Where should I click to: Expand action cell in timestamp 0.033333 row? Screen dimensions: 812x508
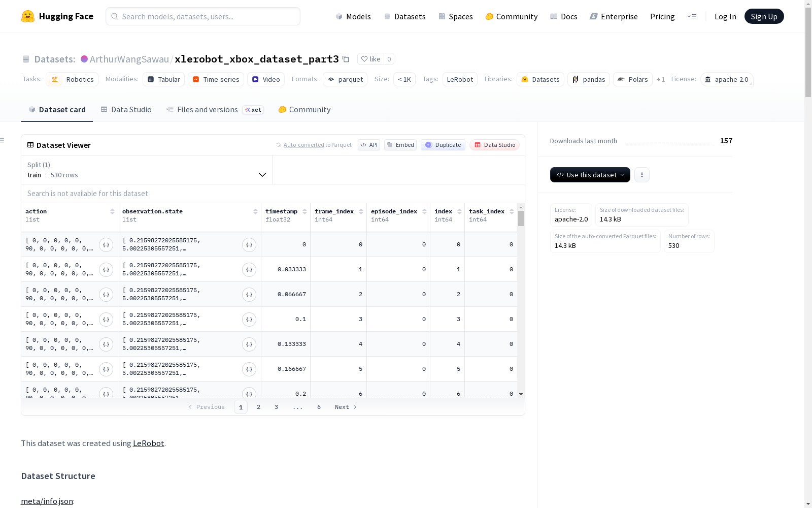[x=106, y=270]
